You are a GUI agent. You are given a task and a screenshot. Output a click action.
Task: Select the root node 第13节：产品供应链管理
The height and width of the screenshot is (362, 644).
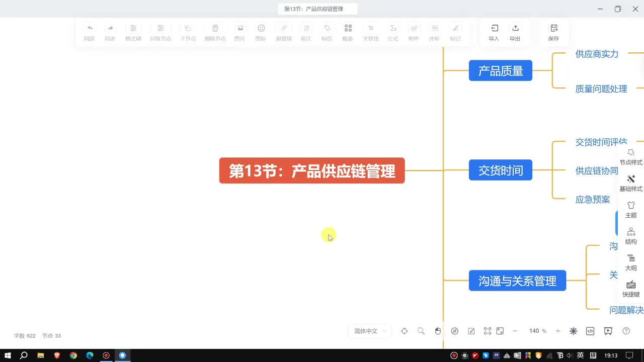[312, 170]
